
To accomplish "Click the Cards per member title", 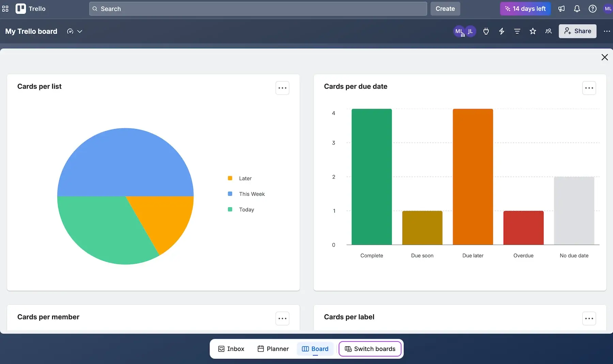I will click(x=48, y=317).
